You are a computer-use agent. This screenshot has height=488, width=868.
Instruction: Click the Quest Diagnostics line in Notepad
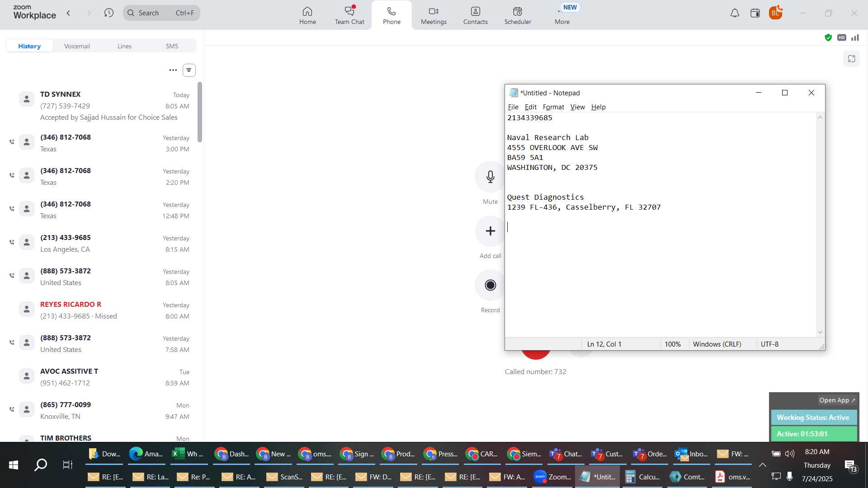(545, 197)
